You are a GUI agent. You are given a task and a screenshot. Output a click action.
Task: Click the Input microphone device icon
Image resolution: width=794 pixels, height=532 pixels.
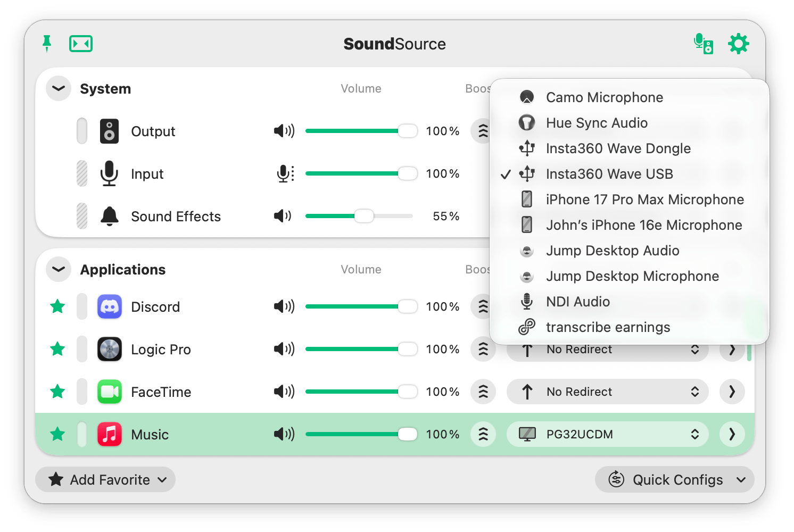click(x=109, y=173)
